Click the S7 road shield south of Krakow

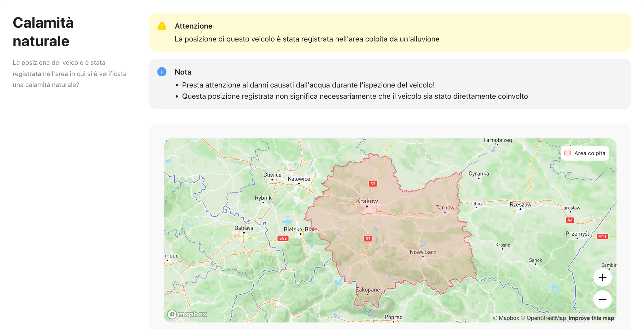[368, 238]
